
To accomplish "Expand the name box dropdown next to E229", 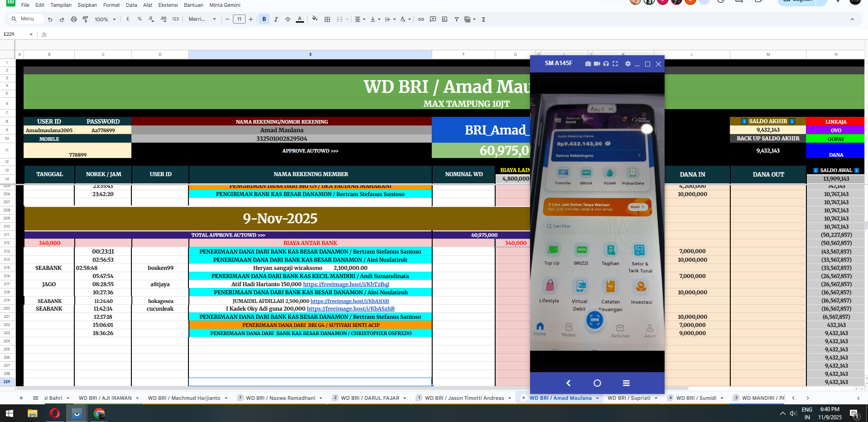I will (31, 34).
